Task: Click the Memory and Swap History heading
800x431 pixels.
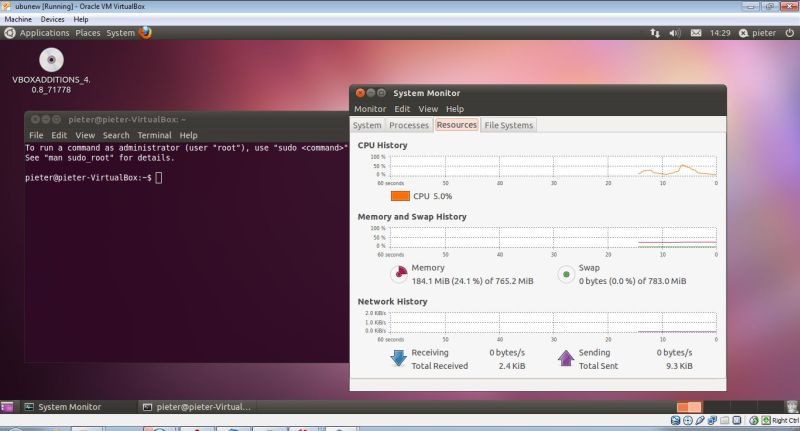Action: (x=412, y=217)
